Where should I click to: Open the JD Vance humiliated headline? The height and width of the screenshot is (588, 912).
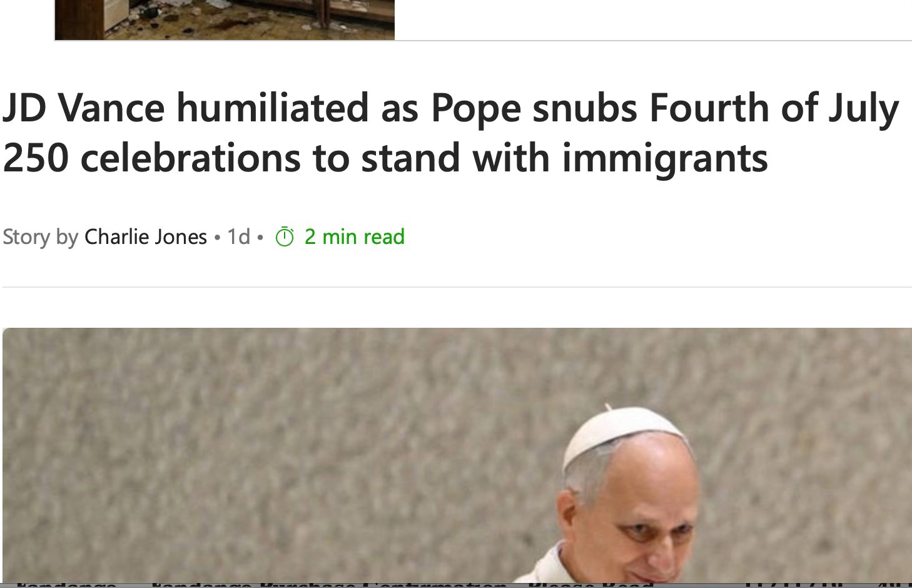click(450, 133)
